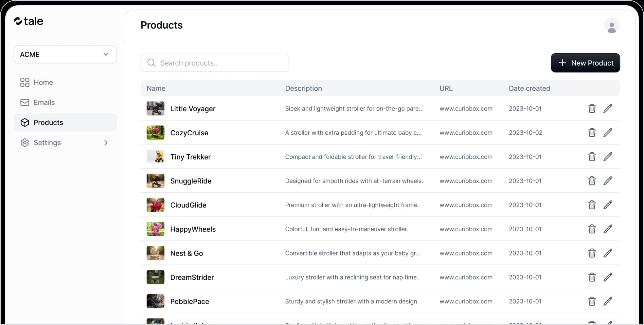Viewport: 644px width, 325px height.
Task: Expand the Settings submenu chevron
Action: coord(106,143)
